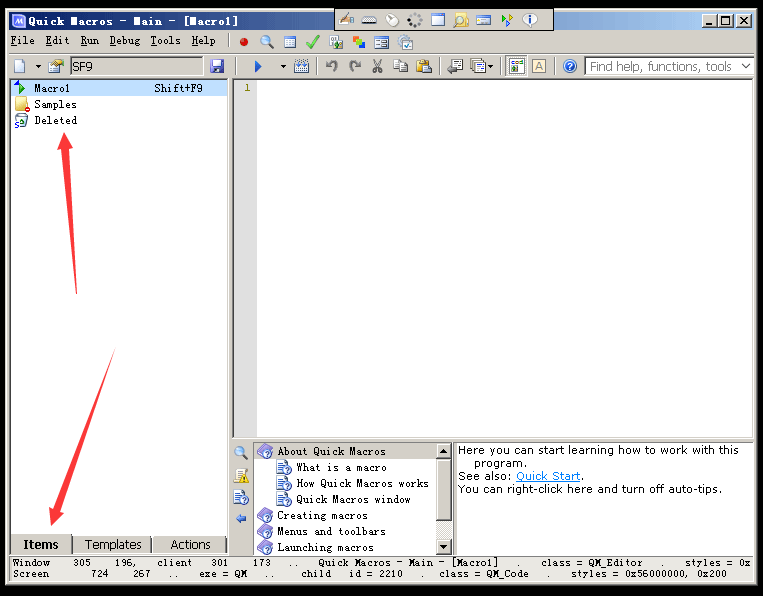Click the red Record macro icon

click(x=243, y=41)
